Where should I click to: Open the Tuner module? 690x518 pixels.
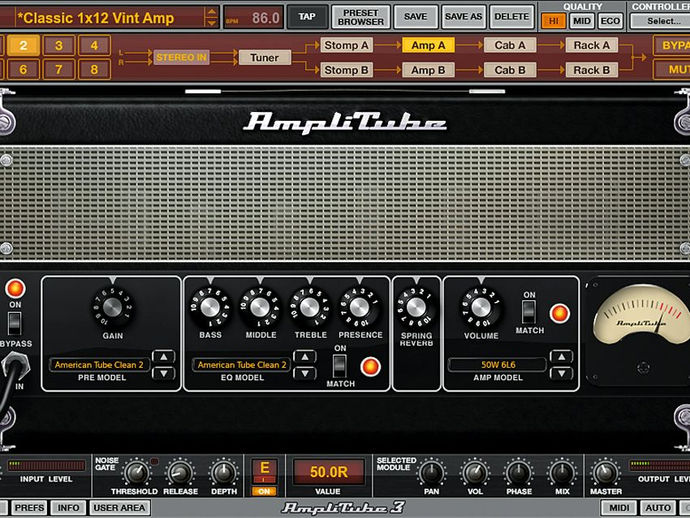click(264, 57)
